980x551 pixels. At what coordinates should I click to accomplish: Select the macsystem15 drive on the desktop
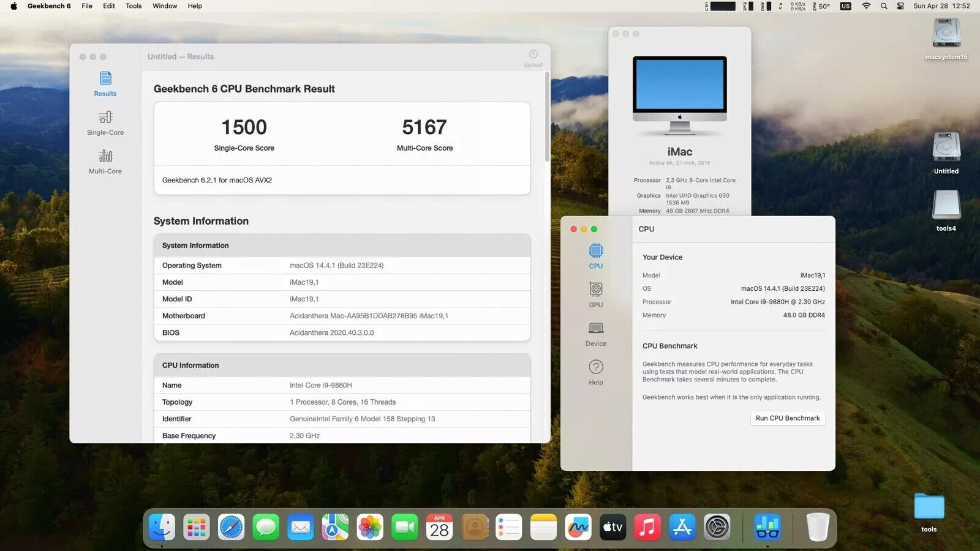[x=946, y=39]
